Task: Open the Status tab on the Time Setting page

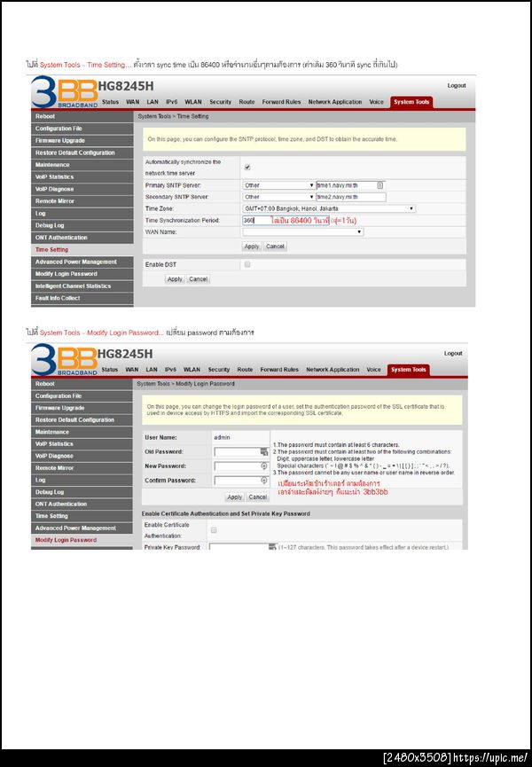Action: [111, 102]
